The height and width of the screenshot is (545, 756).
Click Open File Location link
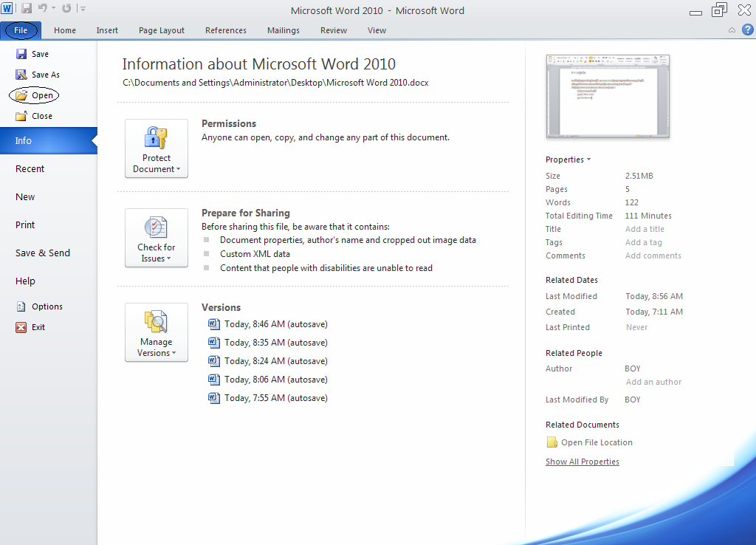(590, 442)
